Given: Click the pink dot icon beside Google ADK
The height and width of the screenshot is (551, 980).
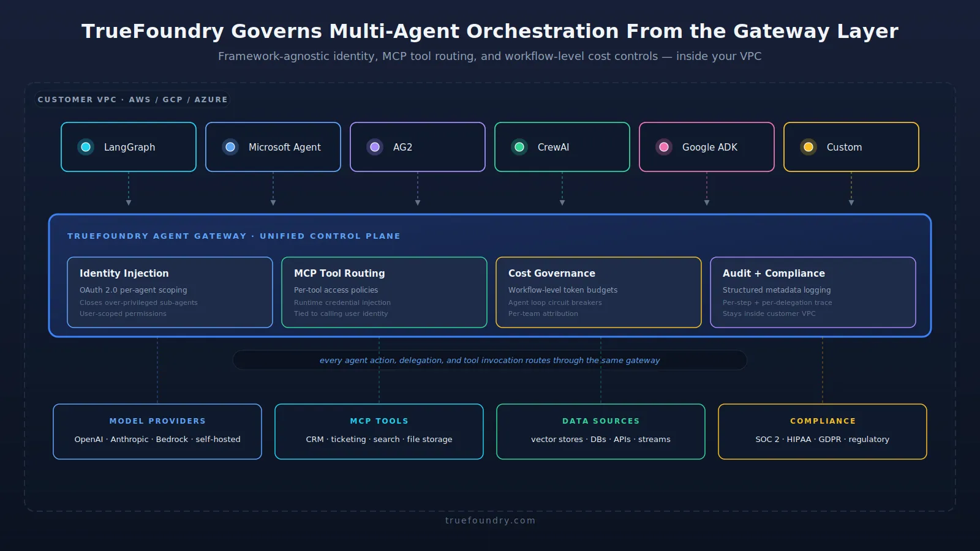Looking at the screenshot, I should tap(664, 147).
